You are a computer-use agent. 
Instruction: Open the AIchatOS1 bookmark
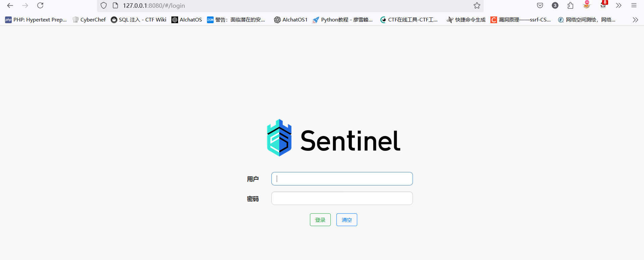pos(291,20)
